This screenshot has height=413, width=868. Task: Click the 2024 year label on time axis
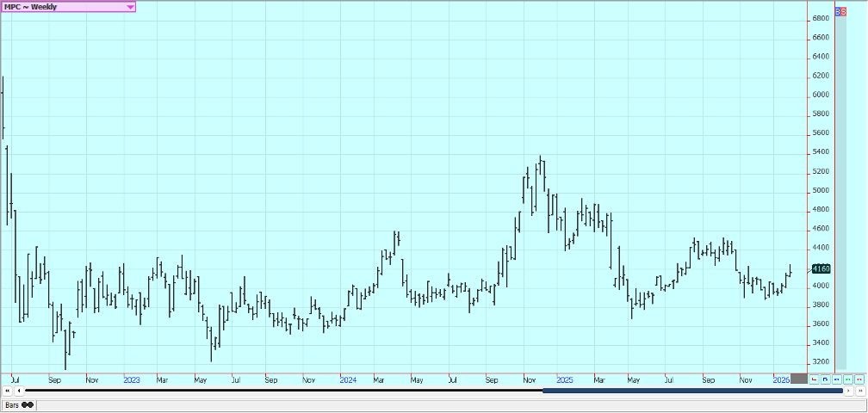click(348, 379)
